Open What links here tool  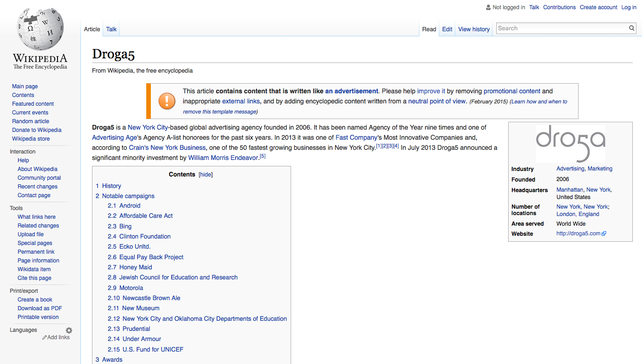37,217
